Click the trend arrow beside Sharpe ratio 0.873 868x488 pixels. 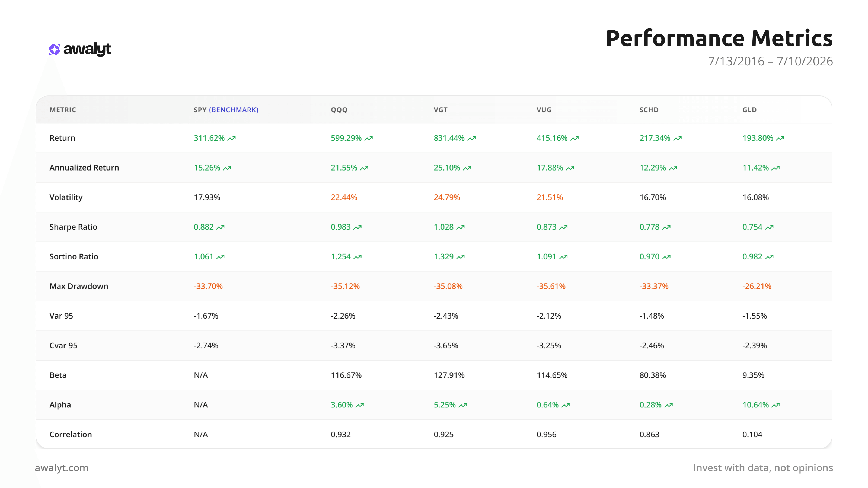tap(563, 227)
